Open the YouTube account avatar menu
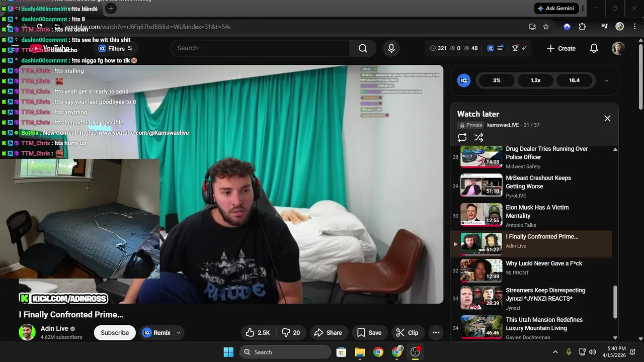Viewport: 644px width, 362px height. 618,48
